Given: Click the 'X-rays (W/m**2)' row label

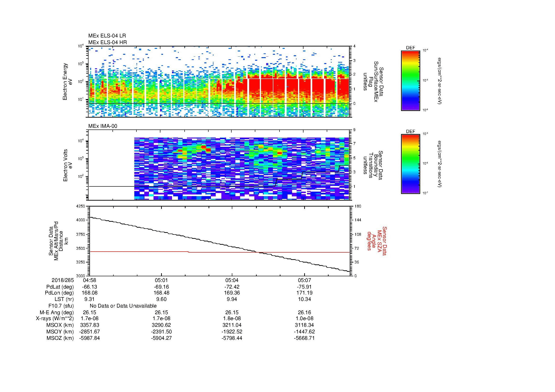Looking at the screenshot, I should (55, 318).
